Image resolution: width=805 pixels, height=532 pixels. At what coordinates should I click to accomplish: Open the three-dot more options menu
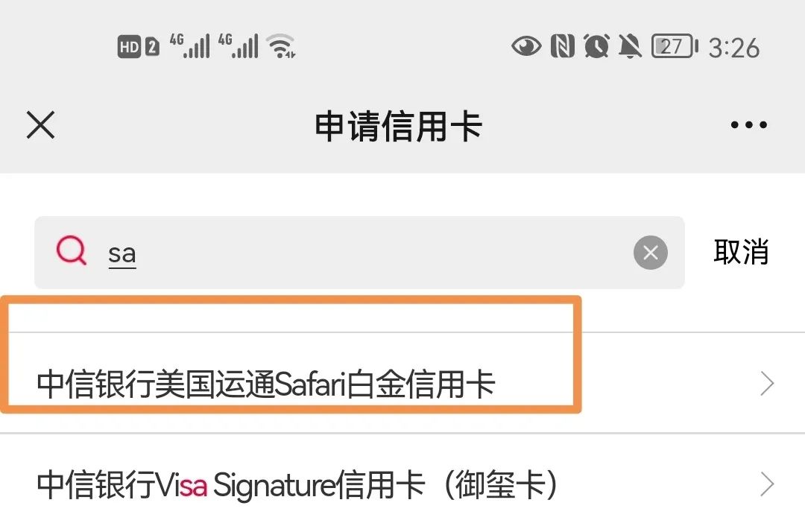(x=748, y=124)
